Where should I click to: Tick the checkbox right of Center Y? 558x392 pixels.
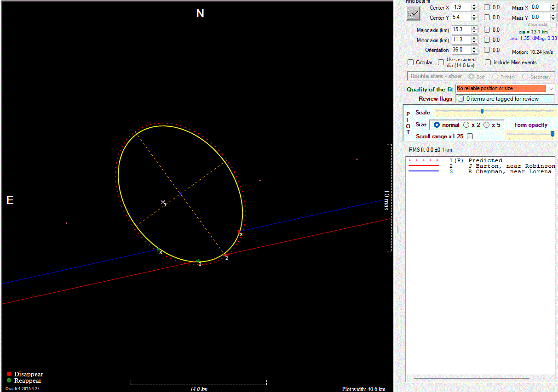487,17
